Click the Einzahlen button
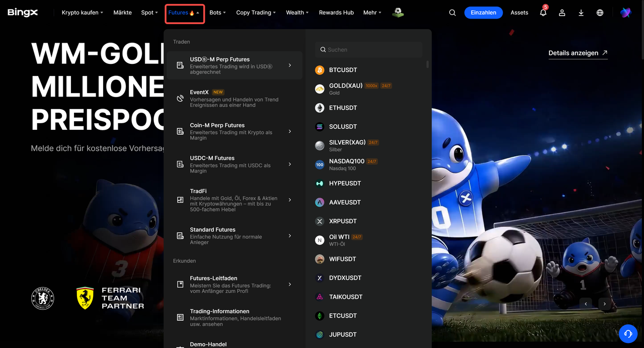The image size is (644, 348). coord(484,13)
